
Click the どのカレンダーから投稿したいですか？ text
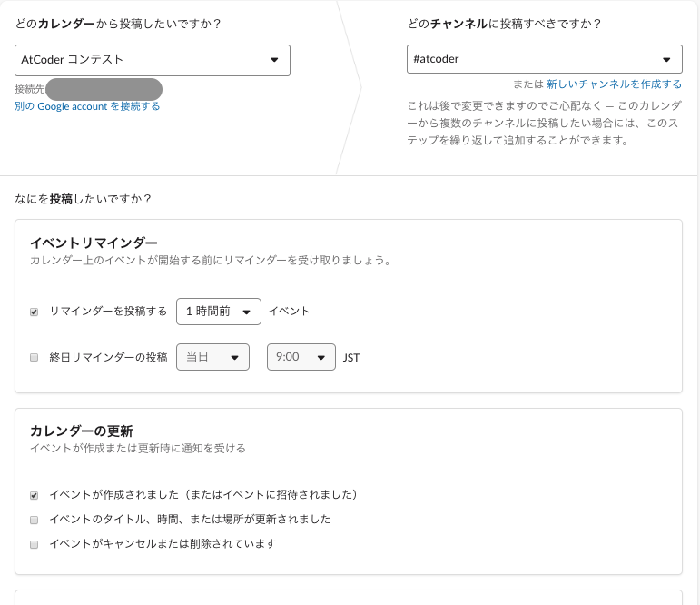(x=118, y=24)
